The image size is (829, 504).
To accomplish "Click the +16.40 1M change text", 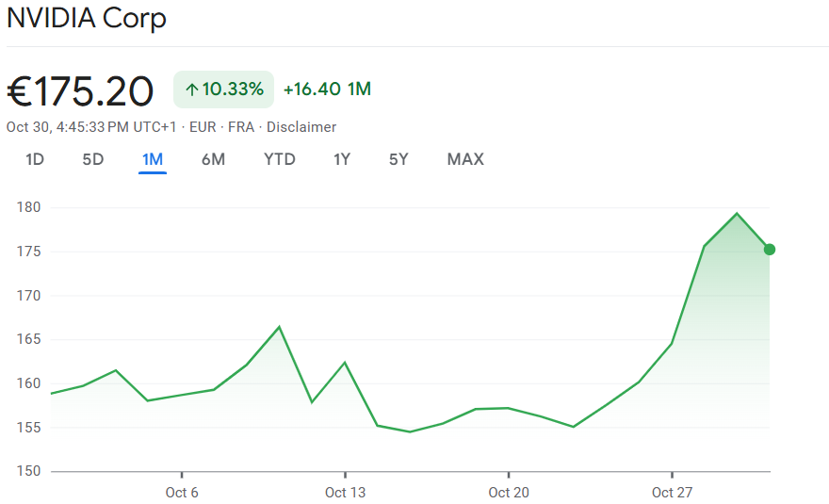I will click(327, 89).
